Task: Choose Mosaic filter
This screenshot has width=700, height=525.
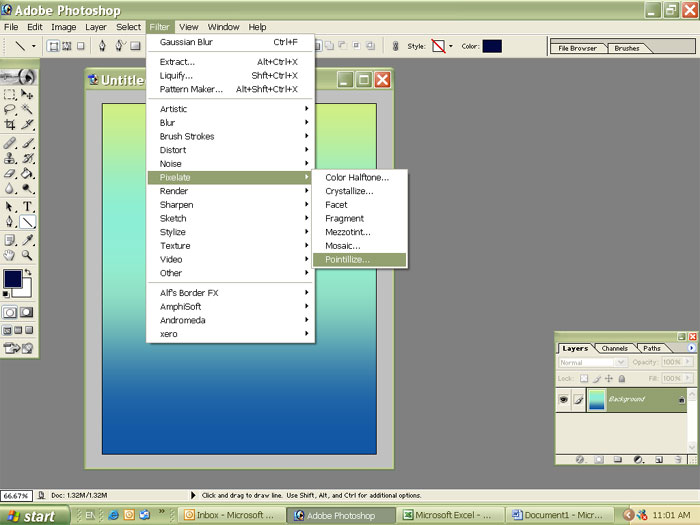Action: click(359, 246)
